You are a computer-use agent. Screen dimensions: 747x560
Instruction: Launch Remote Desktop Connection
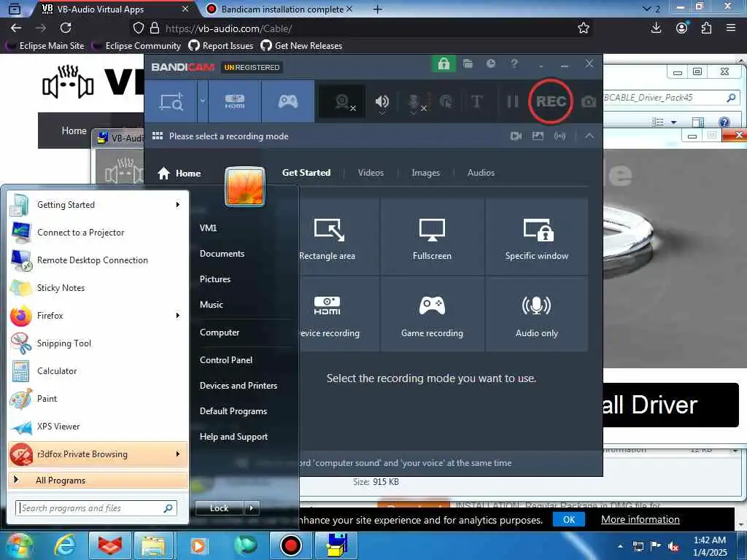(98, 260)
